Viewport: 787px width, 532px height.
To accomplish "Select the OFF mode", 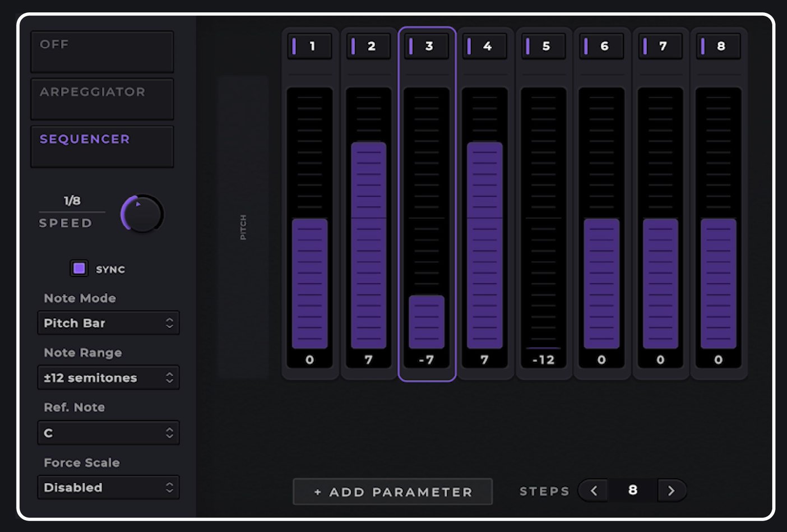I will click(101, 51).
